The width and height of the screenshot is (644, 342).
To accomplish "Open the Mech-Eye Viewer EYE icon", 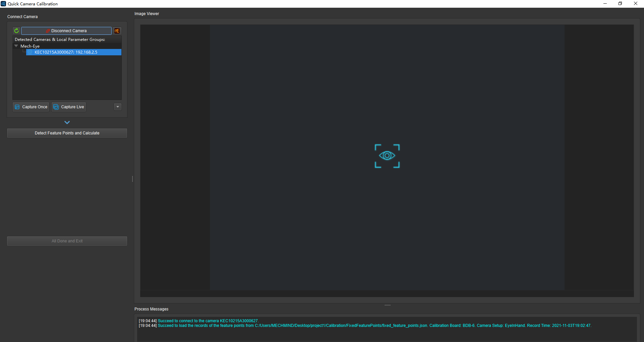I will [117, 31].
